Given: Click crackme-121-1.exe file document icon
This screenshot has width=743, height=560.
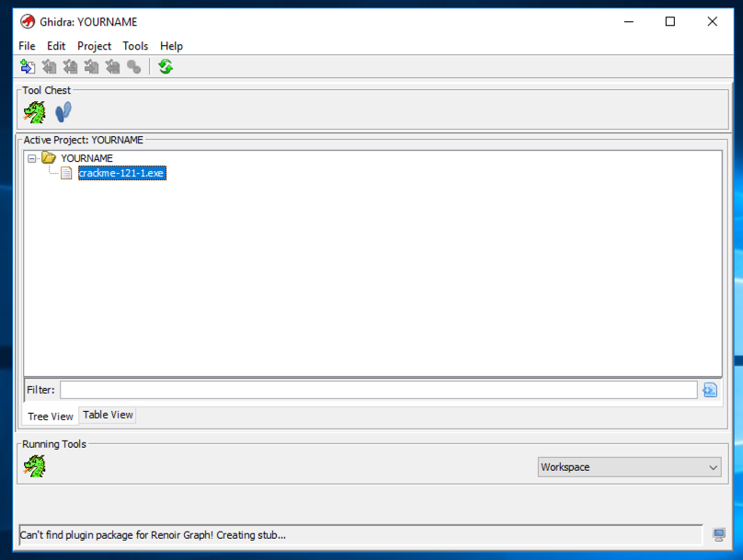Looking at the screenshot, I should coord(66,173).
